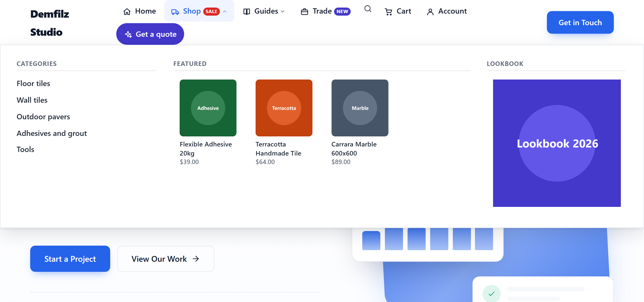This screenshot has height=302, width=644.
Task: Collapse the Shop menu chevron
Action: point(225,12)
